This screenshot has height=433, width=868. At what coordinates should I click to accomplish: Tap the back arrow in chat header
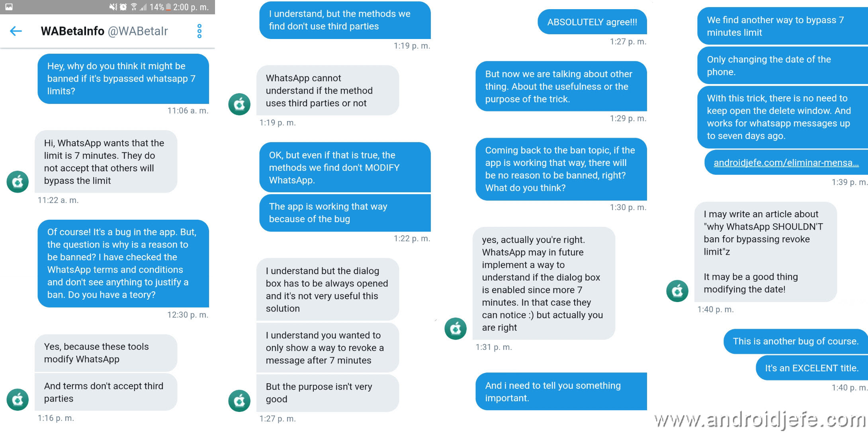(16, 31)
